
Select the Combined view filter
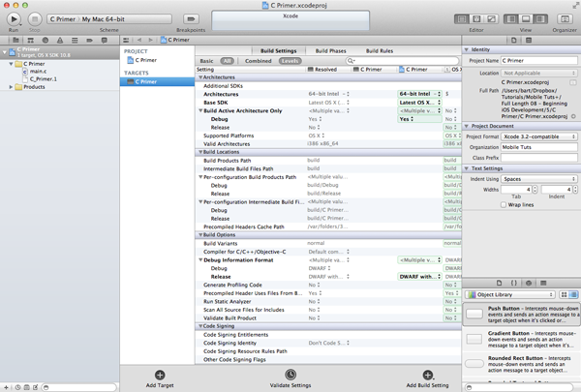[x=259, y=61]
